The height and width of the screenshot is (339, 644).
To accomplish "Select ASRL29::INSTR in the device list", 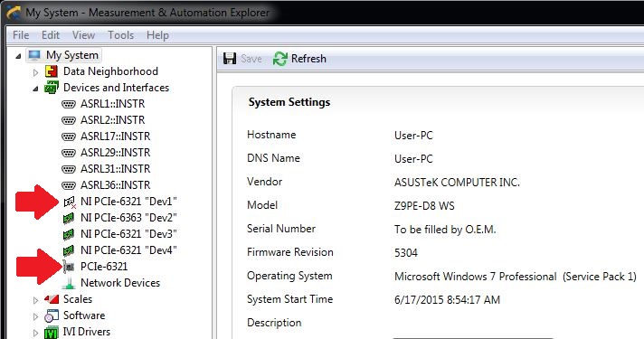I will point(116,153).
